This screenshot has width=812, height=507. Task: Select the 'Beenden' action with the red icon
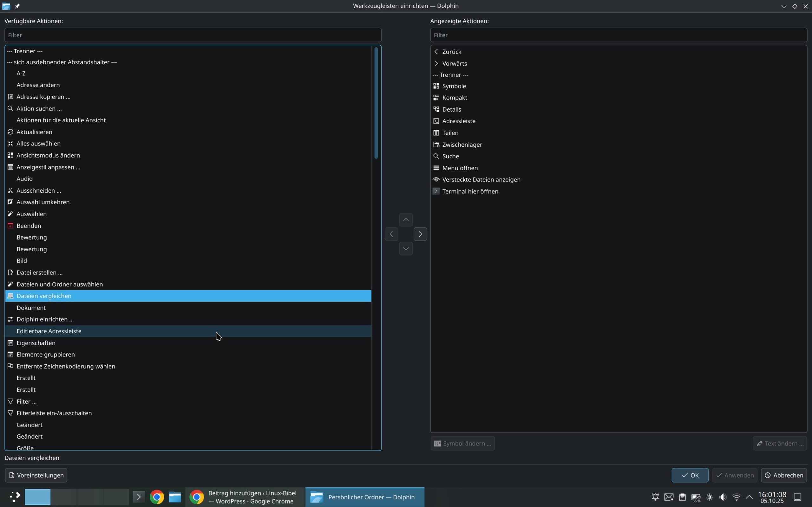(x=29, y=226)
